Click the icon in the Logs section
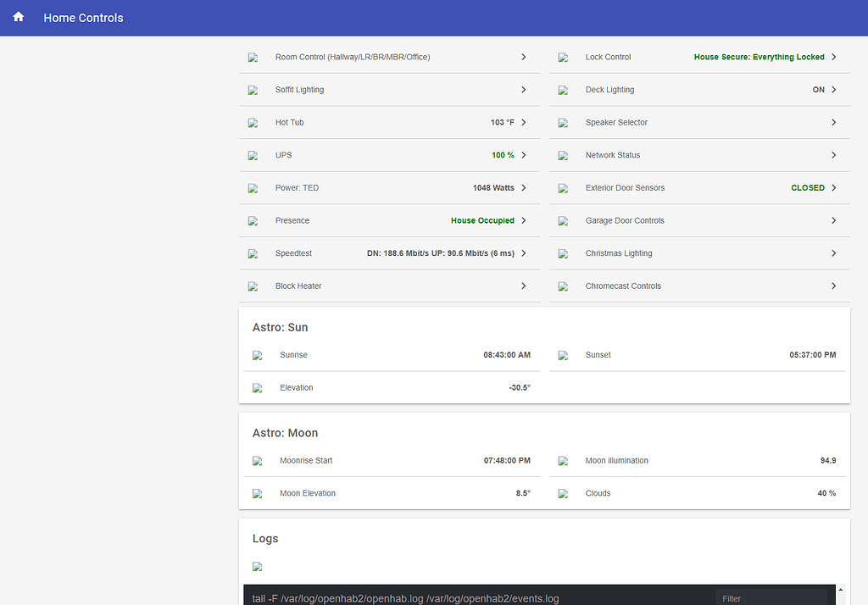Viewport: 868px width, 605px height. click(x=257, y=567)
